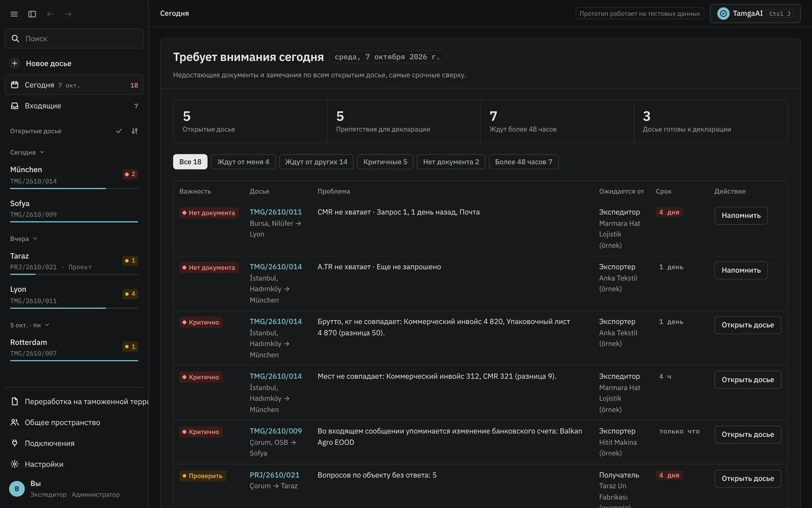Show Критичные 5 filter
This screenshot has height=508, width=812.
pyautogui.click(x=385, y=162)
